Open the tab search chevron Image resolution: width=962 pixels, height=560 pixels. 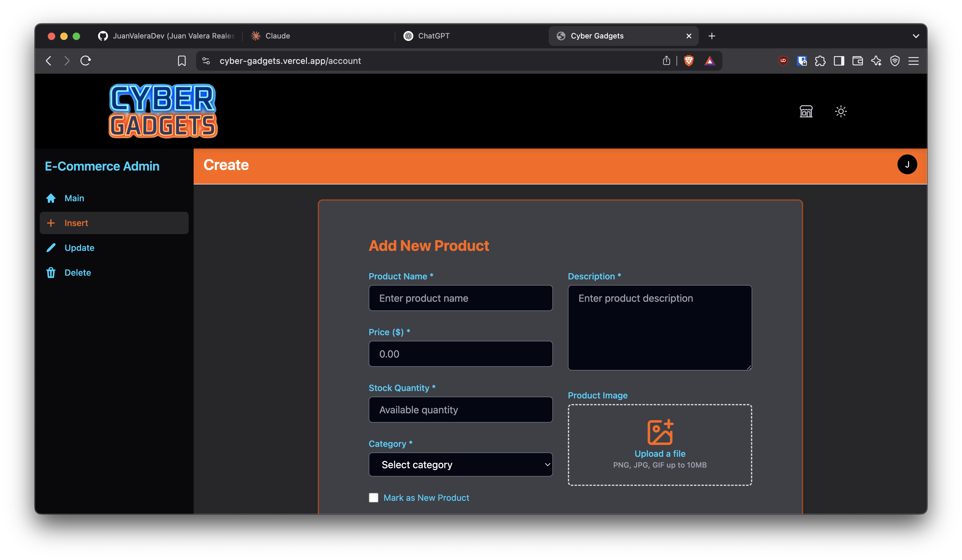coord(915,36)
